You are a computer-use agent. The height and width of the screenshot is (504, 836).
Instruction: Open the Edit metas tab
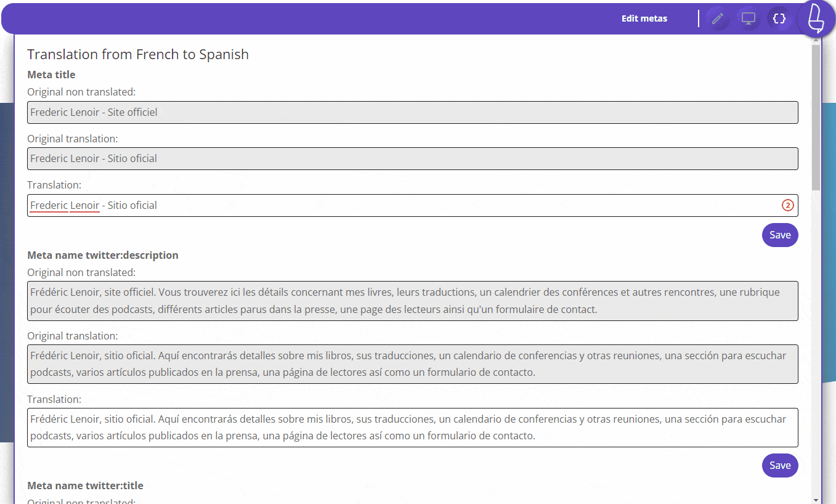(x=644, y=18)
